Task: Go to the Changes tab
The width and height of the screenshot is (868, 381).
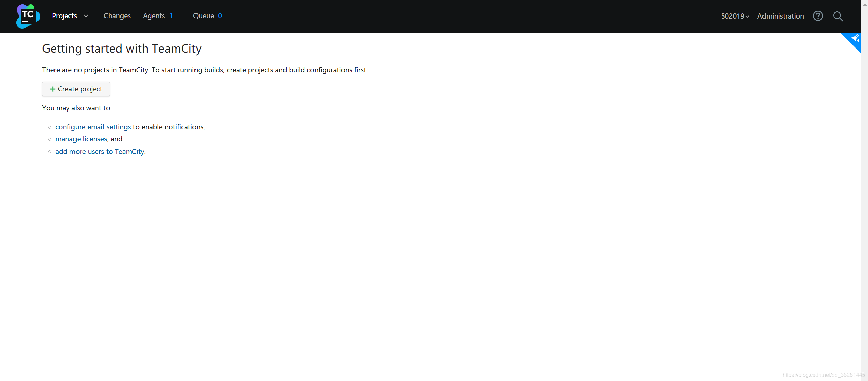Action: tap(117, 16)
